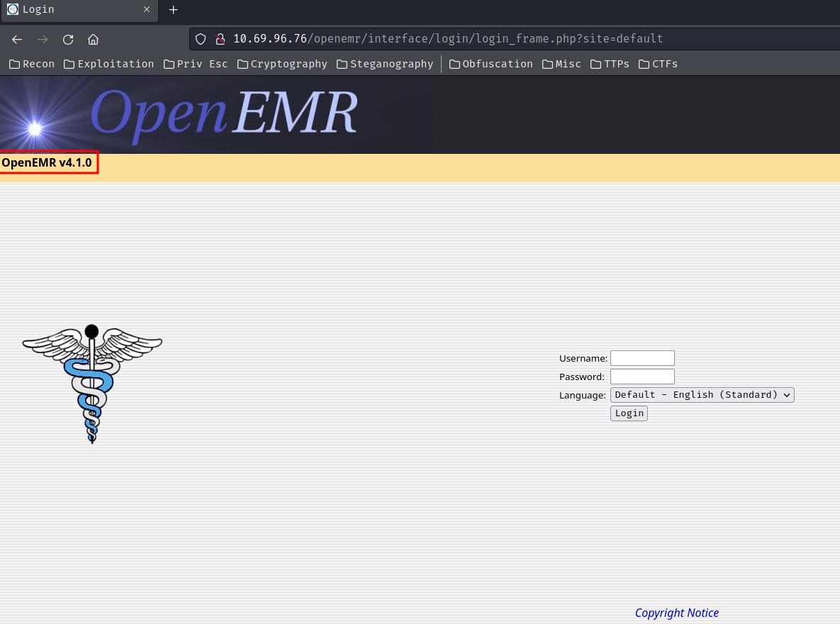The width and height of the screenshot is (840, 624).
Task: Open the Copyright Notice link
Action: point(676,613)
